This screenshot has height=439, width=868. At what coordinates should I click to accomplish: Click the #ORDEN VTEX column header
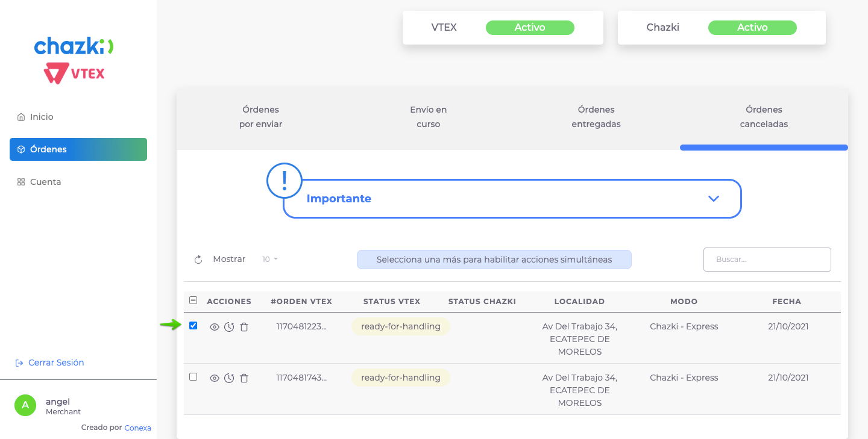[301, 302]
